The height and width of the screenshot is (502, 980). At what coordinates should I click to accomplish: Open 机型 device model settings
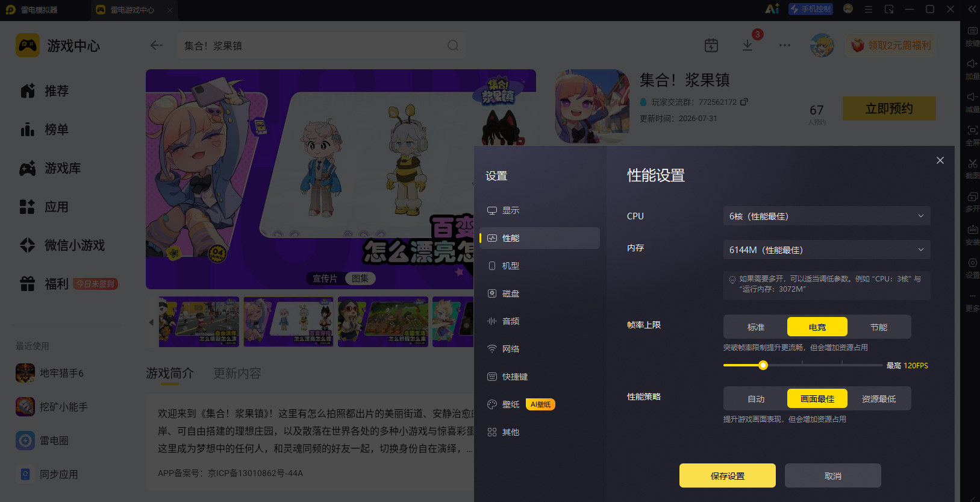pyautogui.click(x=539, y=266)
